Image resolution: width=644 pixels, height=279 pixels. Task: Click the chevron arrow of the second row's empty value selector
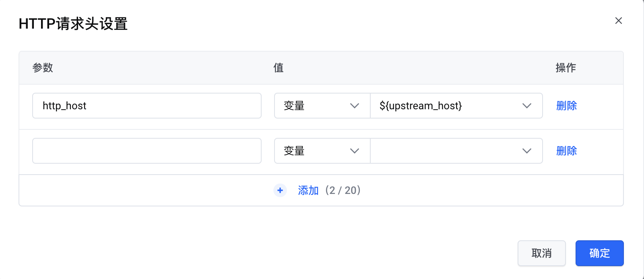tap(526, 151)
